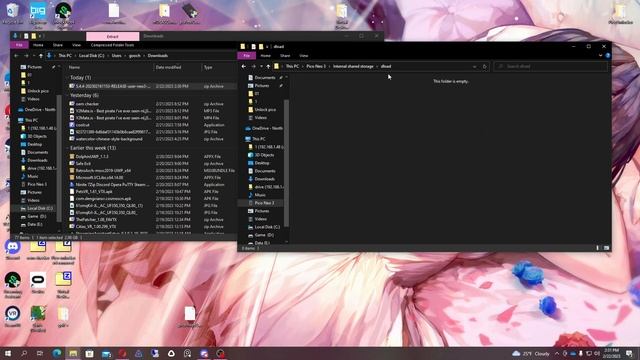Click Internal shared storage in address path

(x=353, y=67)
